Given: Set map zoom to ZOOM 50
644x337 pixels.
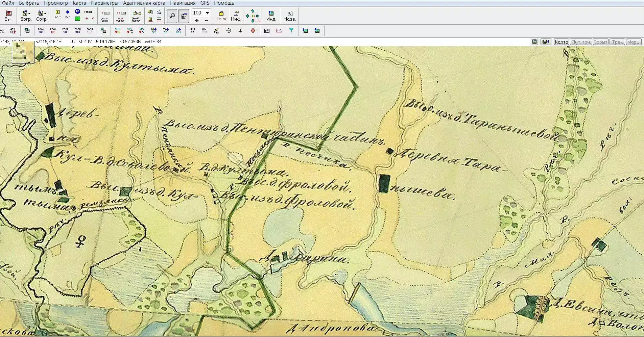Looking at the screenshot, I should pyautogui.click(x=65, y=31).
